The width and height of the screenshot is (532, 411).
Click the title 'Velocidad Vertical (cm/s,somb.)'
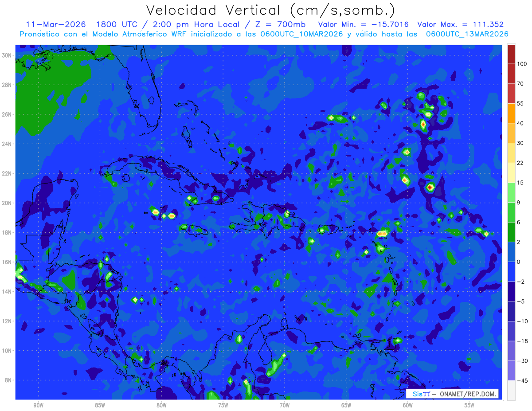[270, 10]
